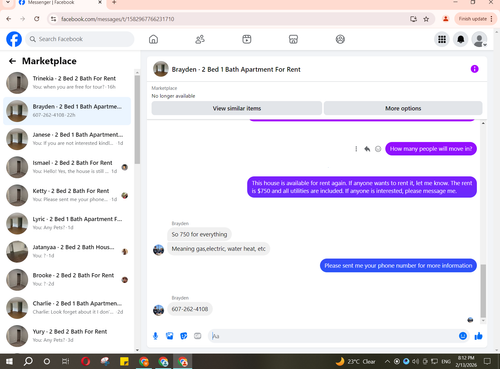Image resolution: width=500 pixels, height=369 pixels.
Task: Open Opera browser from taskbar
Action: click(85, 361)
